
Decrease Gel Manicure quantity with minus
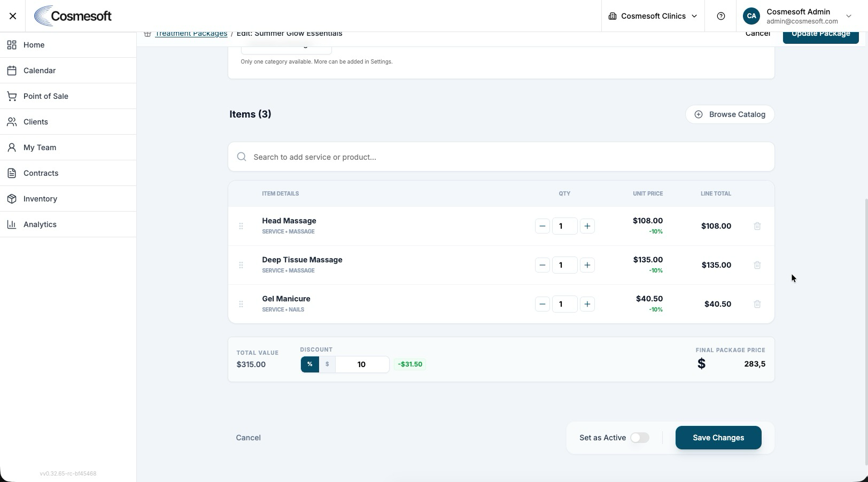coord(542,304)
